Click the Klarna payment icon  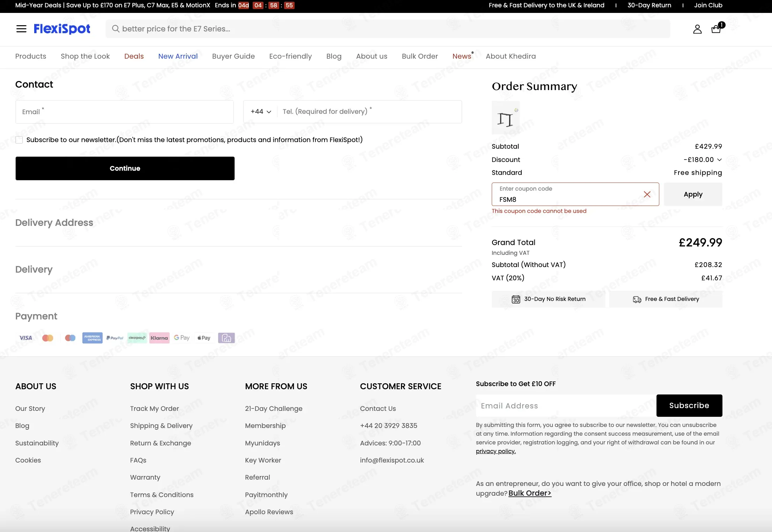[159, 338]
